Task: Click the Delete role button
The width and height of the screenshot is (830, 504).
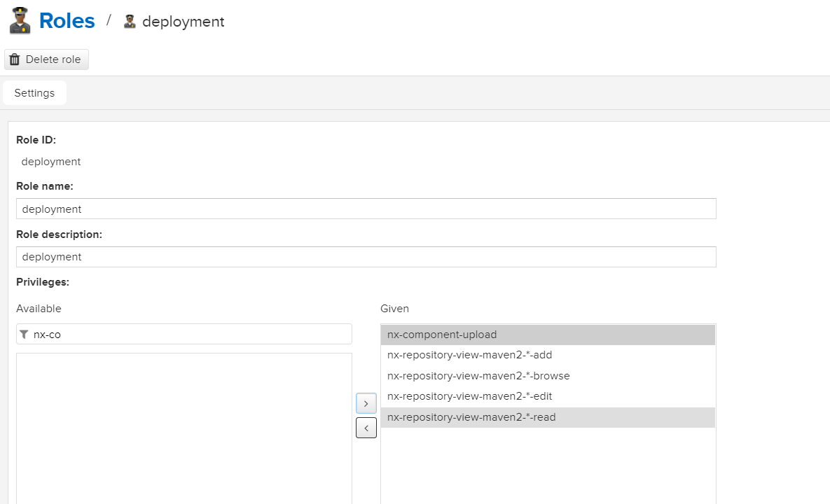Action: click(x=47, y=59)
